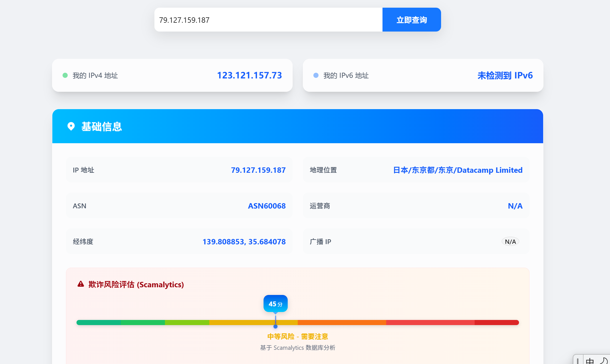Screen dimensions: 610x364
Task: Click the dark red end of risk bar
Action: pos(497,323)
